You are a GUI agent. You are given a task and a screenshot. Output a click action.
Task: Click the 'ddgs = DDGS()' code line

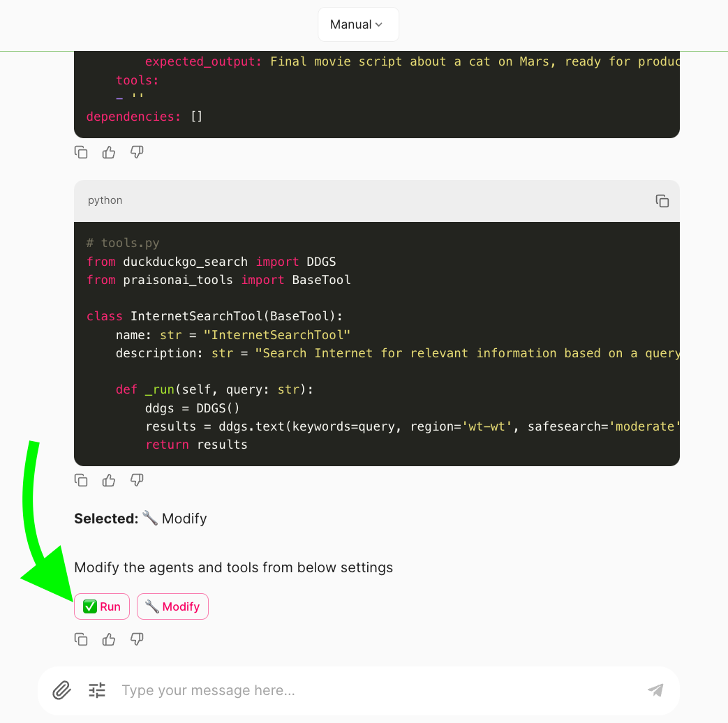(x=193, y=408)
